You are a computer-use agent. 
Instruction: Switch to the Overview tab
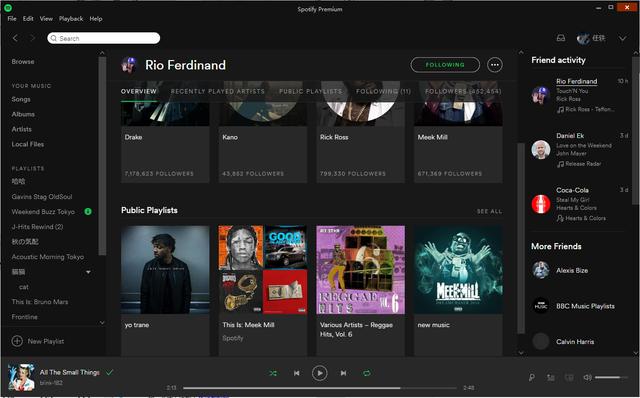click(139, 91)
